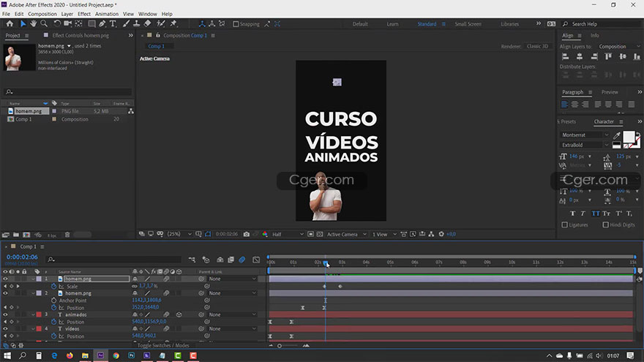The height and width of the screenshot is (362, 644).
Task: Open Active Camera view dropdown
Action: click(346, 234)
